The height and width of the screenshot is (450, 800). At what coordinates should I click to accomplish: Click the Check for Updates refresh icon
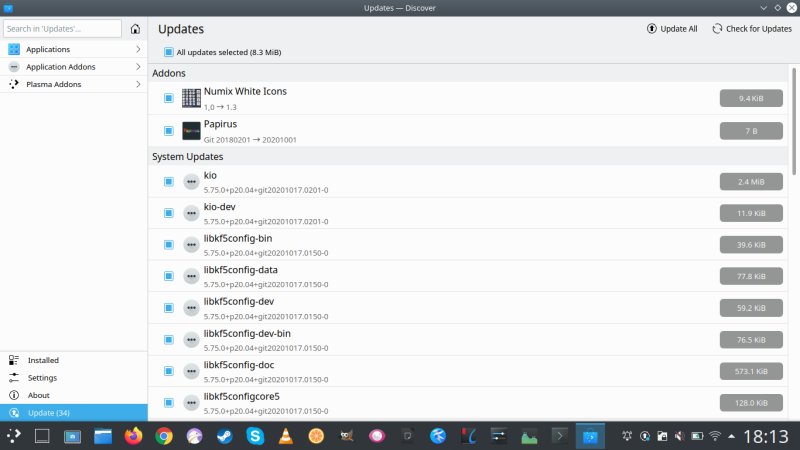tap(717, 29)
